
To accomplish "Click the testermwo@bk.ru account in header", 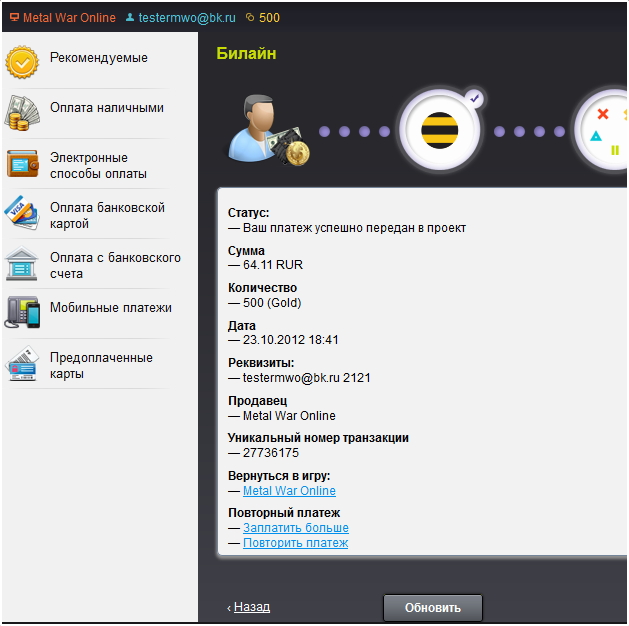I will (x=187, y=18).
